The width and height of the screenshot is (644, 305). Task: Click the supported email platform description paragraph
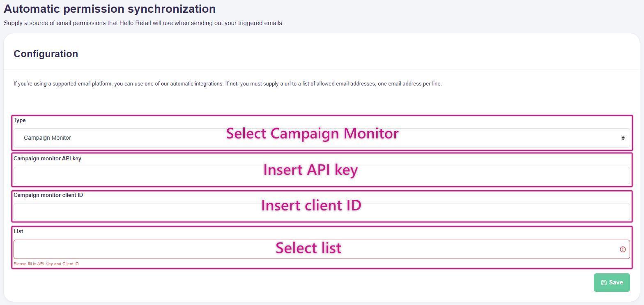pyautogui.click(x=228, y=84)
